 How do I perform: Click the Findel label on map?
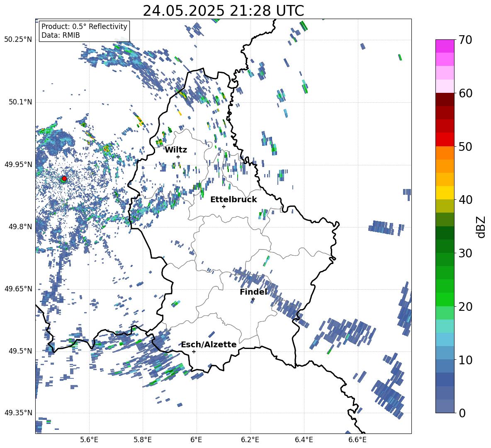[x=254, y=292]
